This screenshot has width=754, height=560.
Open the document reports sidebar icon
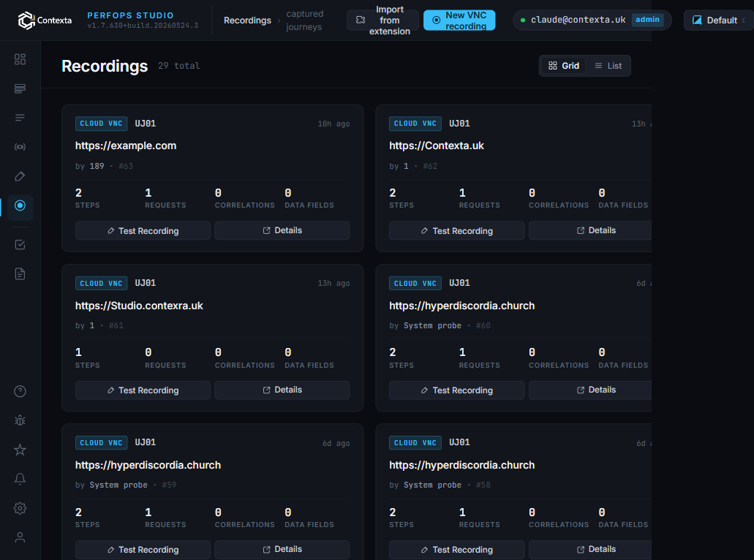(20, 274)
